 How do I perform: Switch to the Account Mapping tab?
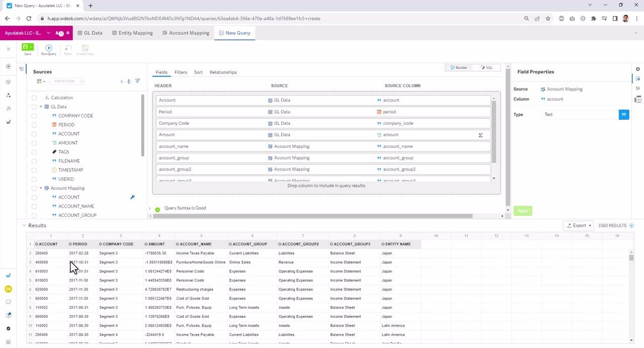point(186,33)
